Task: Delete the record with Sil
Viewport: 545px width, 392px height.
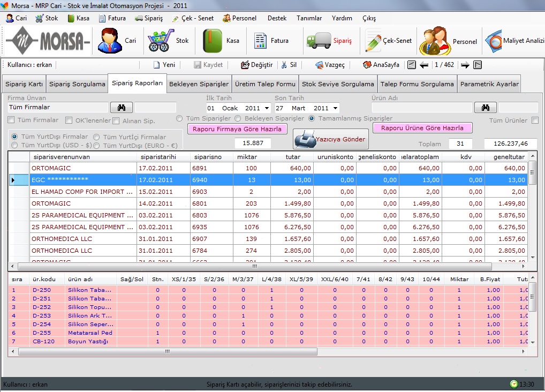Action: (x=289, y=65)
